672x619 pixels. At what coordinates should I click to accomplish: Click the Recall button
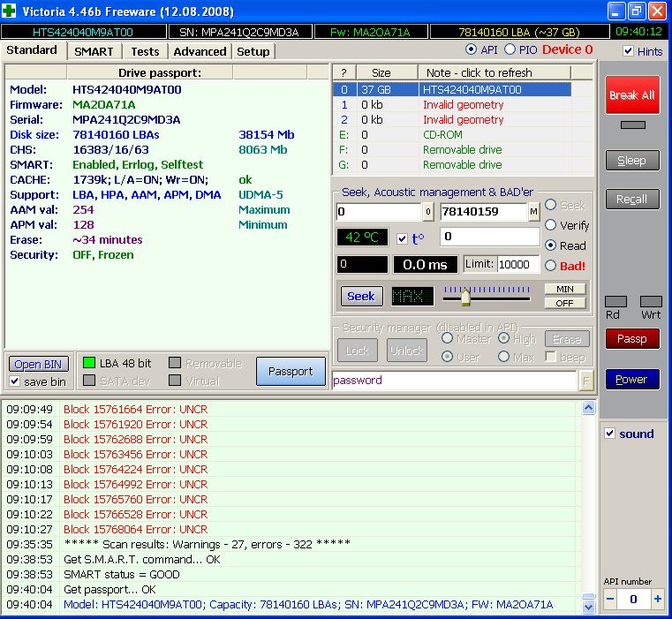point(632,199)
